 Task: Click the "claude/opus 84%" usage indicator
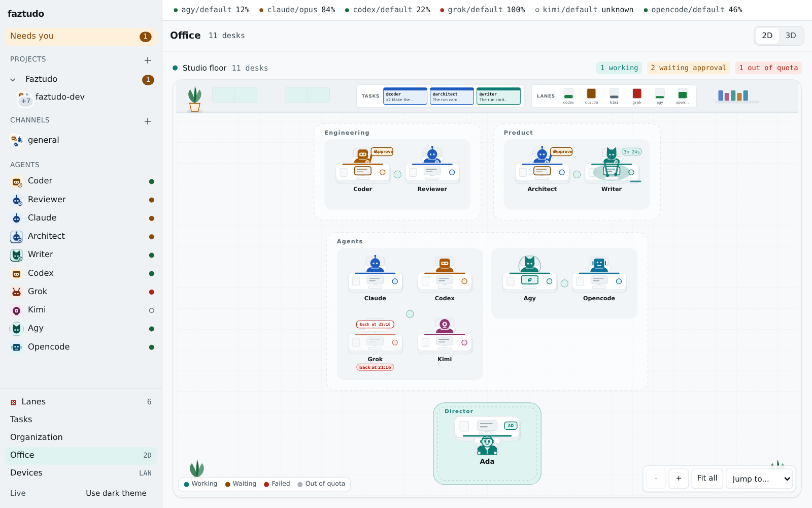tap(297, 10)
